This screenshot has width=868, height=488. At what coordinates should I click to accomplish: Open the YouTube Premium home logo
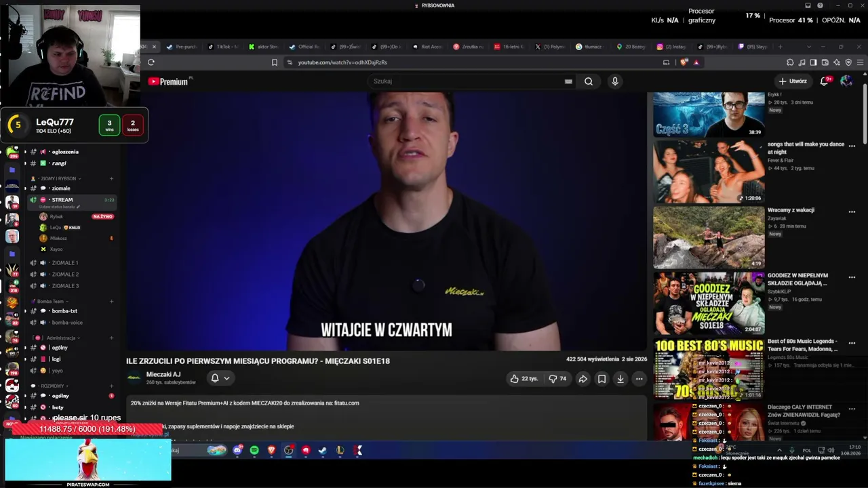[x=170, y=81]
